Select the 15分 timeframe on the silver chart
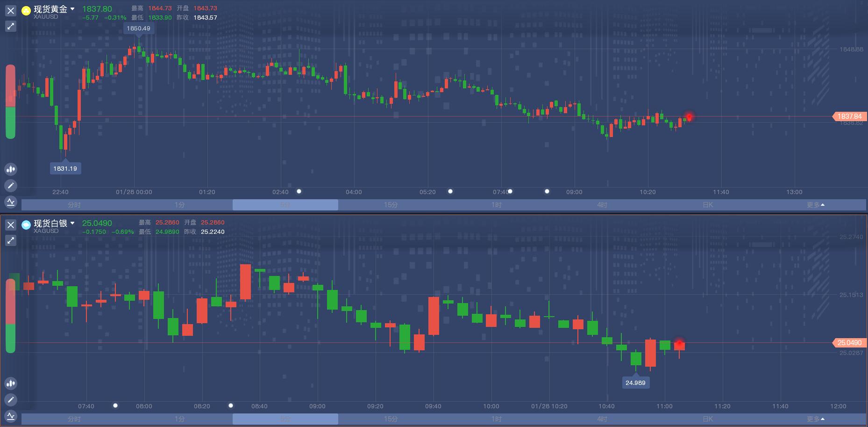This screenshot has height=427, width=868. pos(391,419)
